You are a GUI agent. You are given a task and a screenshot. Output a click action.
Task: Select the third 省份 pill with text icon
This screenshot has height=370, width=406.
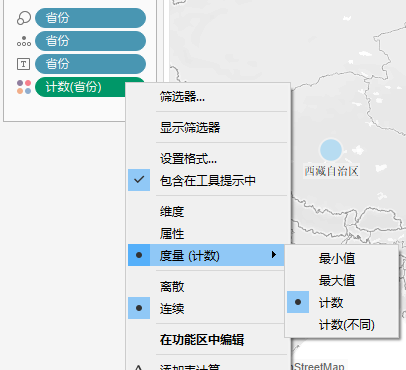tap(90, 64)
